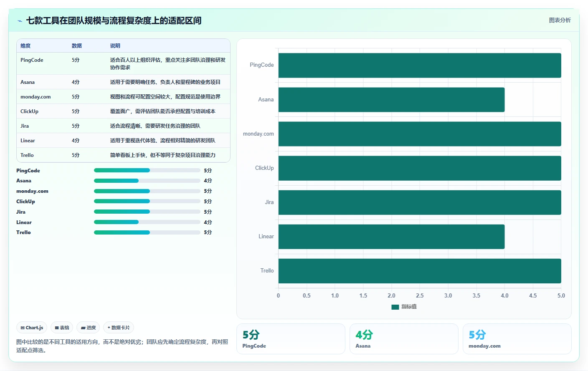The height and width of the screenshot is (371, 588).
Task: Click the description 适用于需要明确任务、负责人和里程碑的业务项目
Action: point(165,82)
